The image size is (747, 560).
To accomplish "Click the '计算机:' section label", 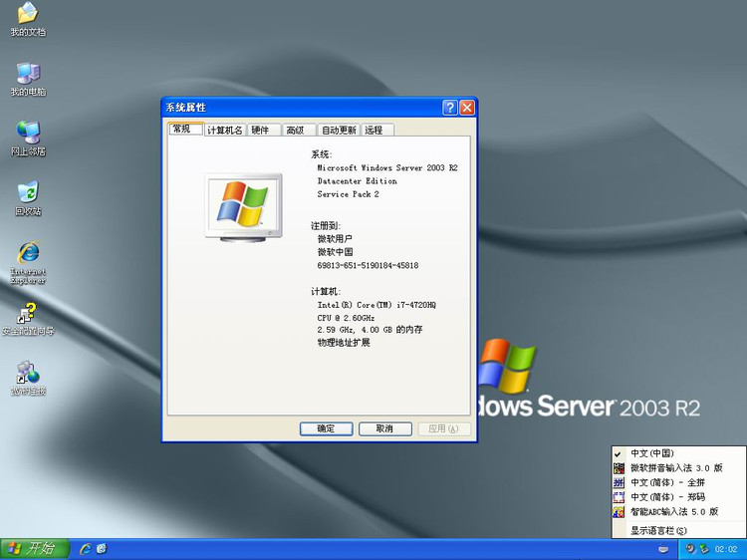I will point(326,292).
